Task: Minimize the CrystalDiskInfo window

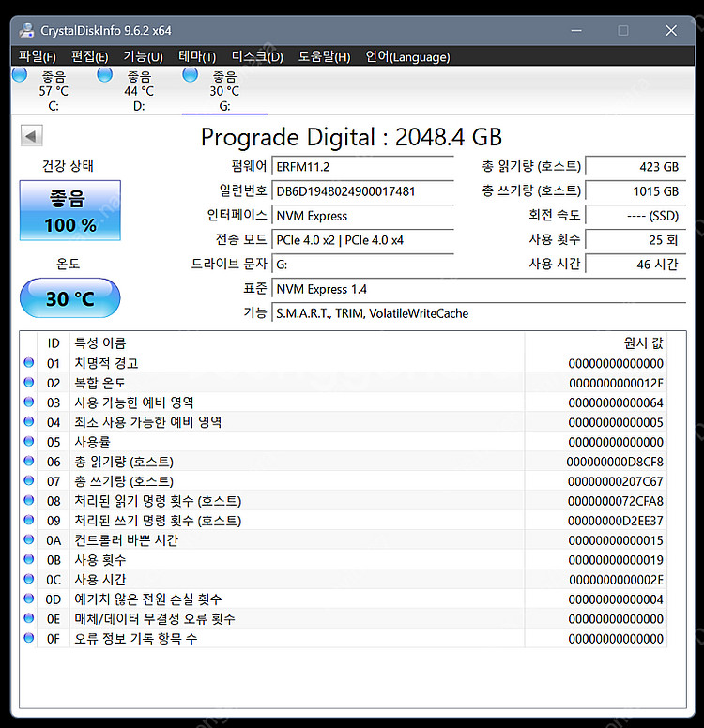Action: coord(576,31)
